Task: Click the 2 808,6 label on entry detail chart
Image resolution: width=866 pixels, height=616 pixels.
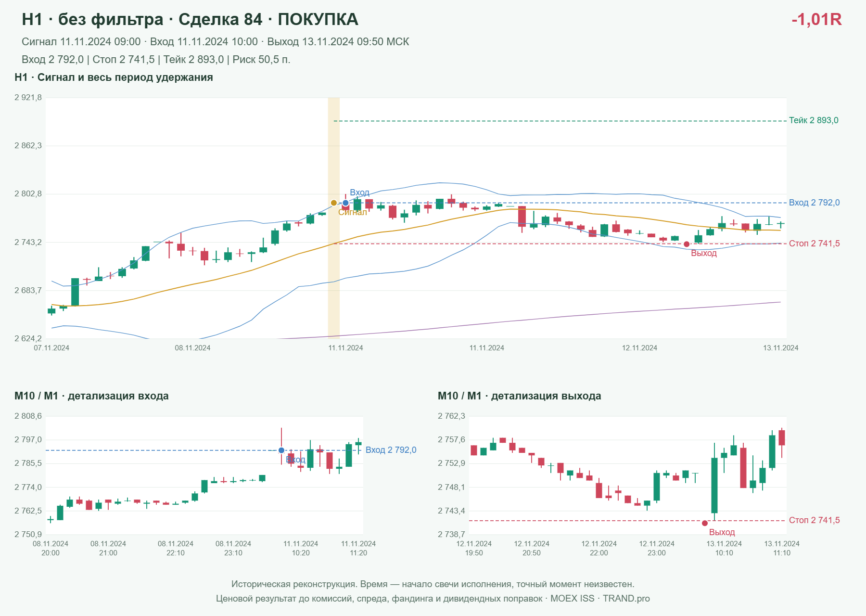Action: tap(28, 416)
